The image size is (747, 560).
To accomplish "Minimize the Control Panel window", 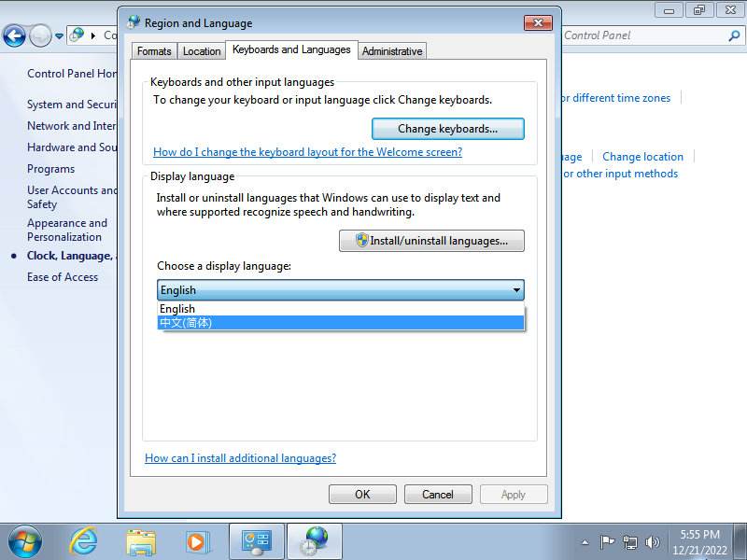I will coord(669,9).
